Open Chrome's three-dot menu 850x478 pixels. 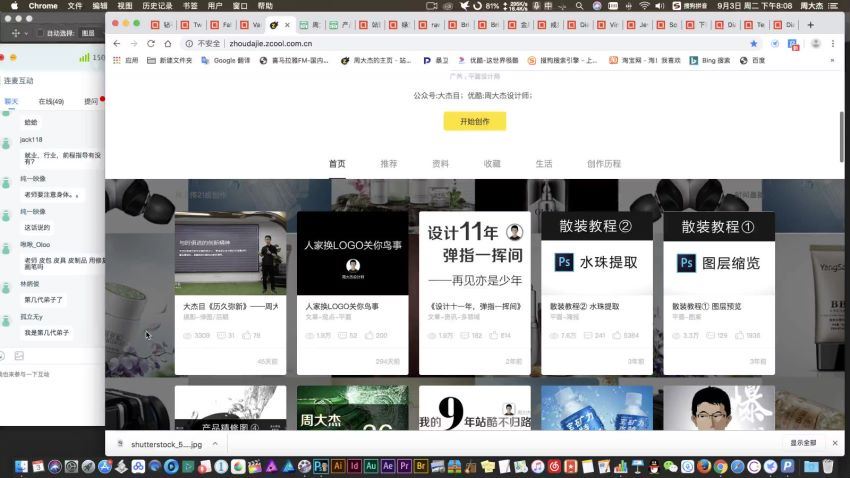tap(833, 43)
